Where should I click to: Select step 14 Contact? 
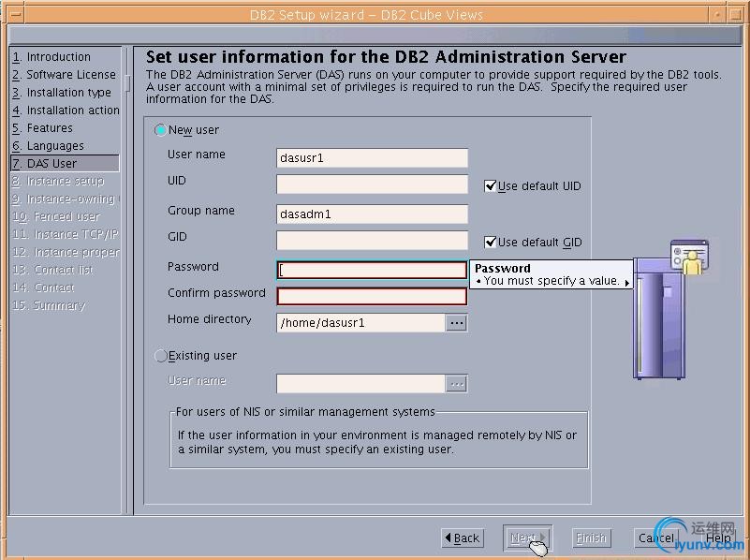pos(43,287)
